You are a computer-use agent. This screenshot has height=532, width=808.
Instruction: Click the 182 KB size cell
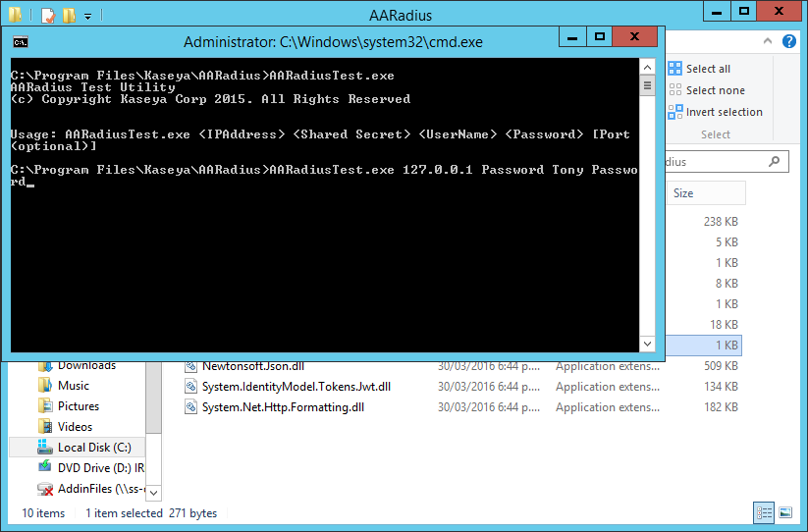point(721,407)
